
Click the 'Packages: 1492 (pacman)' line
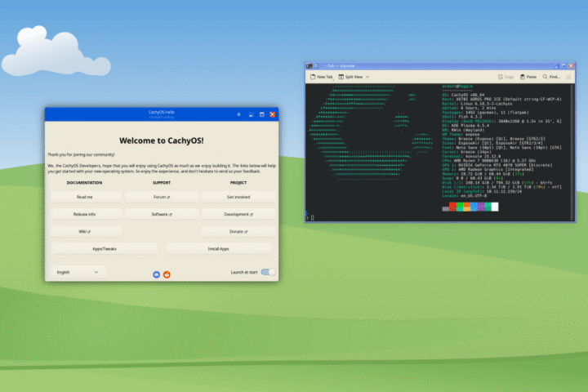485,112
